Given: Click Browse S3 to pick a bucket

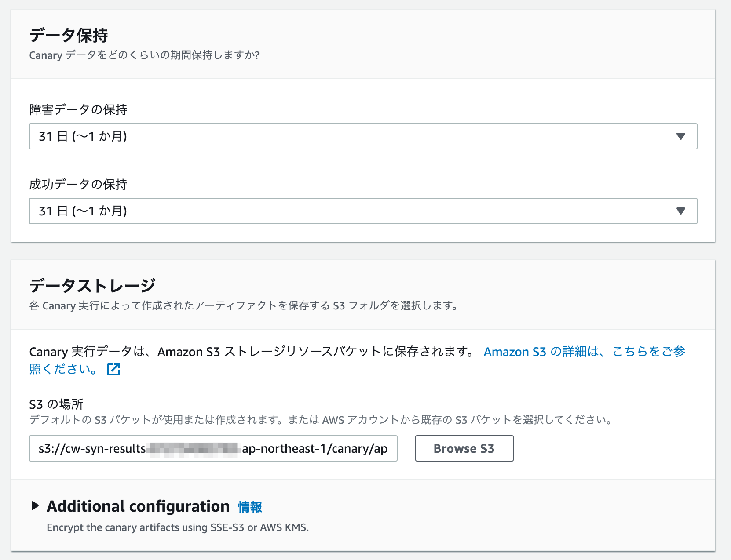Looking at the screenshot, I should [x=464, y=448].
